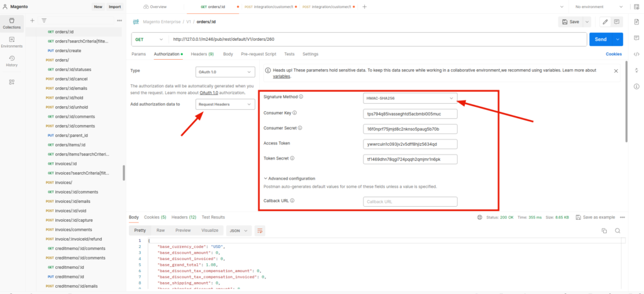Open the JSON format dropdown
The image size is (644, 294).
pos(238,231)
